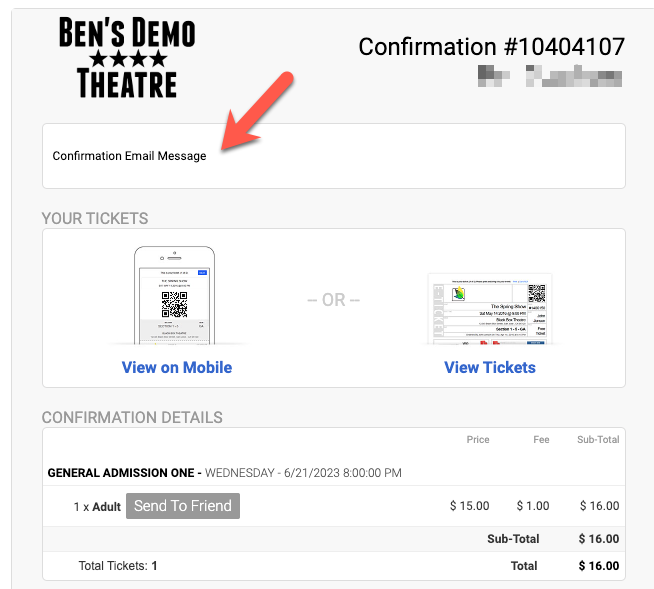Click the YOUR TICKETS section heading
Screen dimensions: 654x589
(95, 218)
